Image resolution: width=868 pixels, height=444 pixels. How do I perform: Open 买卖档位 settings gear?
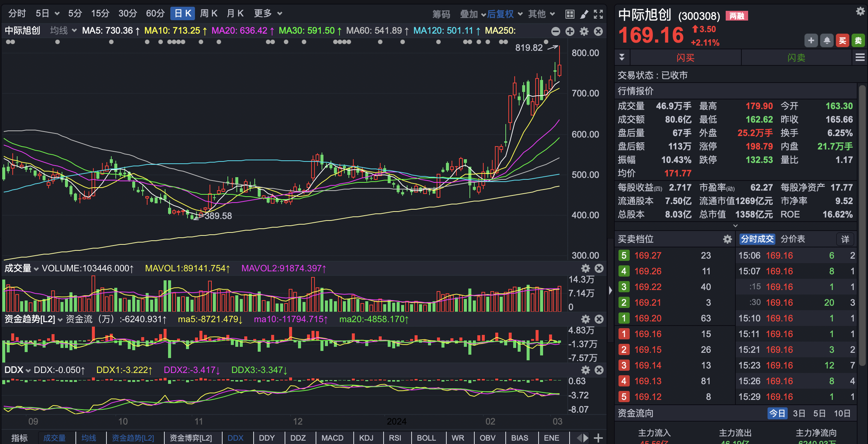click(x=727, y=239)
